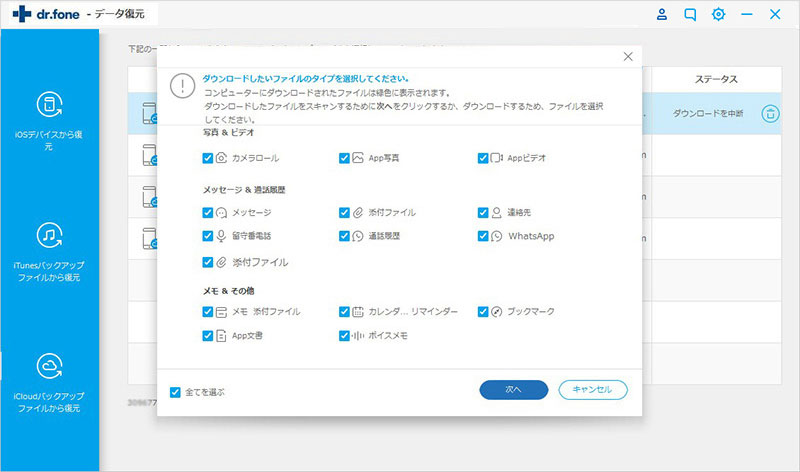Select iCloudバックアップ recovery sidebar icon
The height and width of the screenshot is (472, 800).
49,367
